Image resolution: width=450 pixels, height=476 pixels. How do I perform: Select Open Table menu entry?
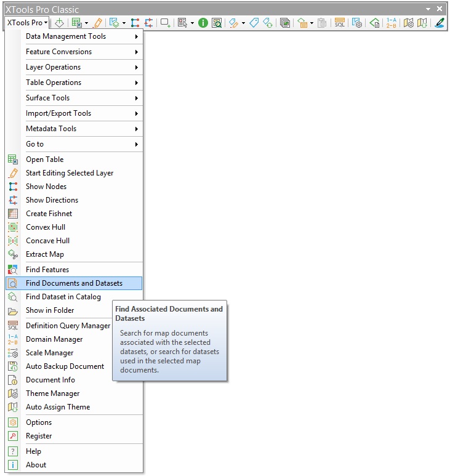click(x=74, y=159)
